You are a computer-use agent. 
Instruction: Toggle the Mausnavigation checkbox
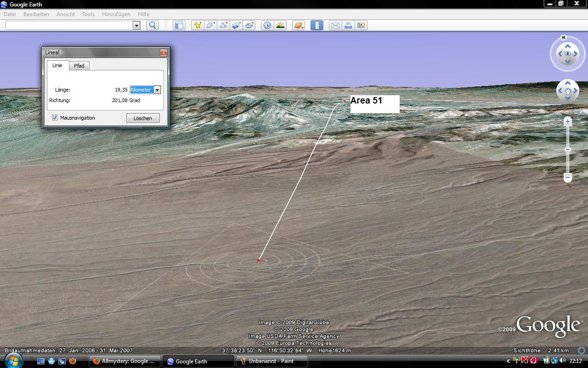55,118
